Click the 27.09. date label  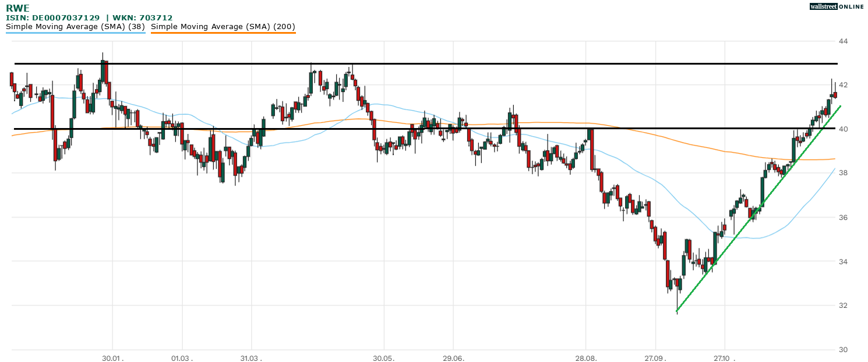(x=655, y=357)
